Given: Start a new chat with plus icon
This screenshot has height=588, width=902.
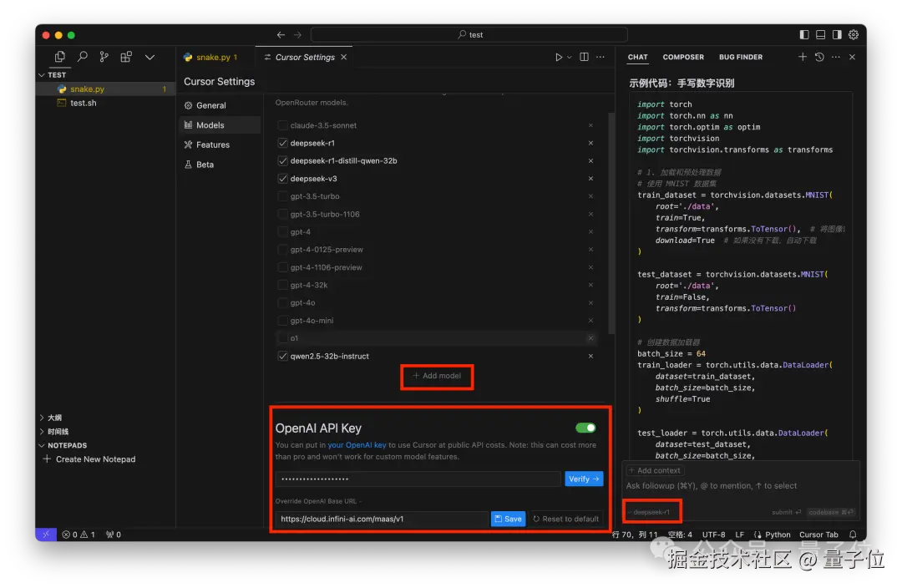Looking at the screenshot, I should point(803,57).
